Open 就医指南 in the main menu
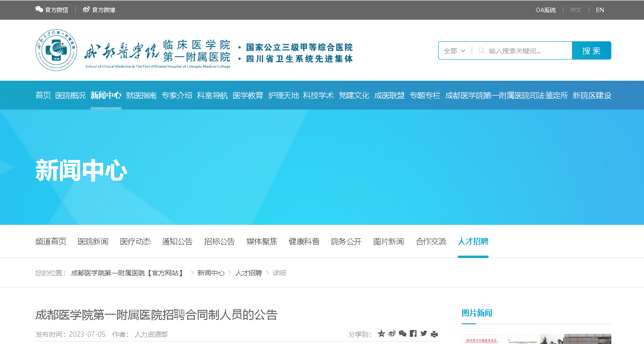This screenshot has width=644, height=344. (141, 95)
